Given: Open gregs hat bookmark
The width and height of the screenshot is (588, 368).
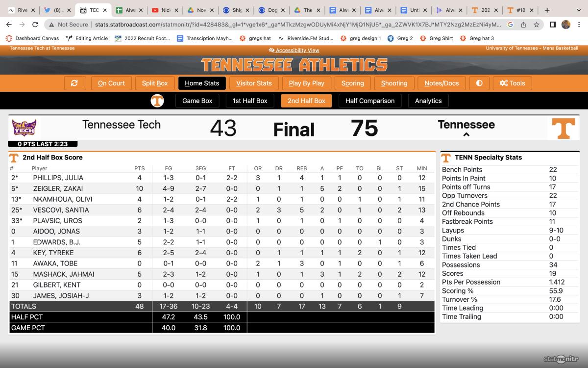Looking at the screenshot, I should pos(255,38).
